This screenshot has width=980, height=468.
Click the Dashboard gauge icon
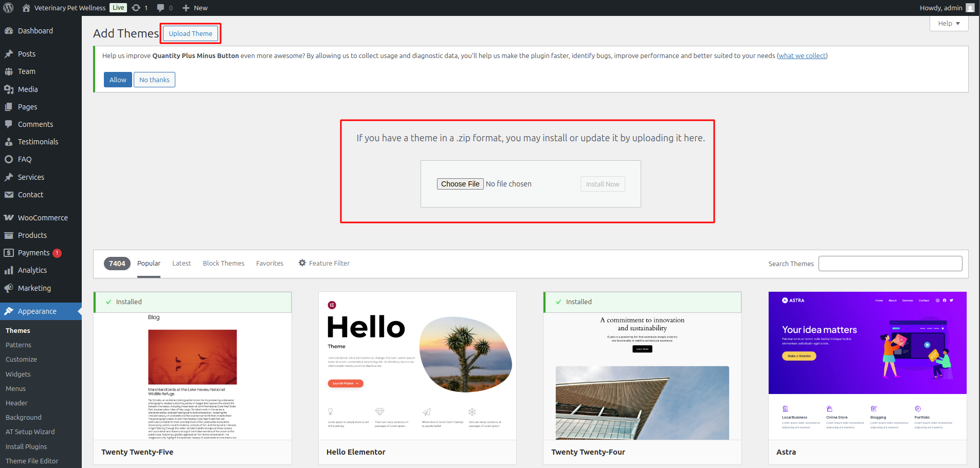click(x=9, y=31)
